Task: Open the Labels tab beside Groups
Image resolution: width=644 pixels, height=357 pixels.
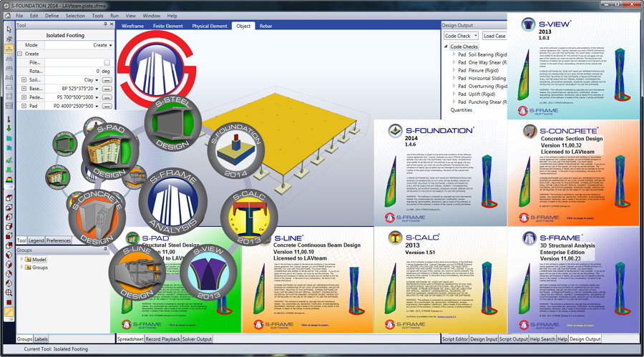Action: click(41, 339)
